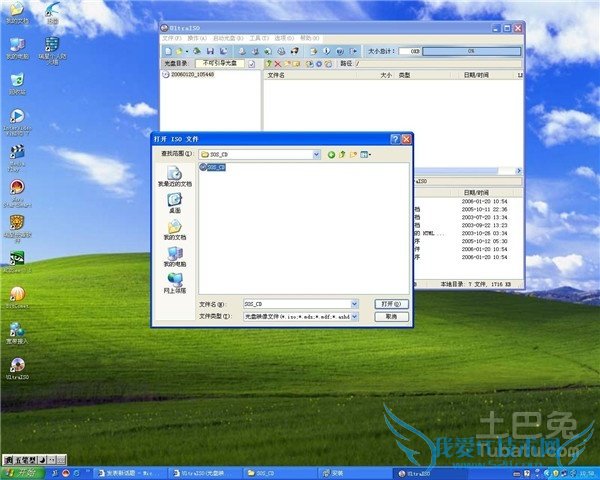The height and width of the screenshot is (480, 600).
Task: Click the boot-info checkmark icon beside 不可引导光盘
Action: pyautogui.click(x=251, y=64)
